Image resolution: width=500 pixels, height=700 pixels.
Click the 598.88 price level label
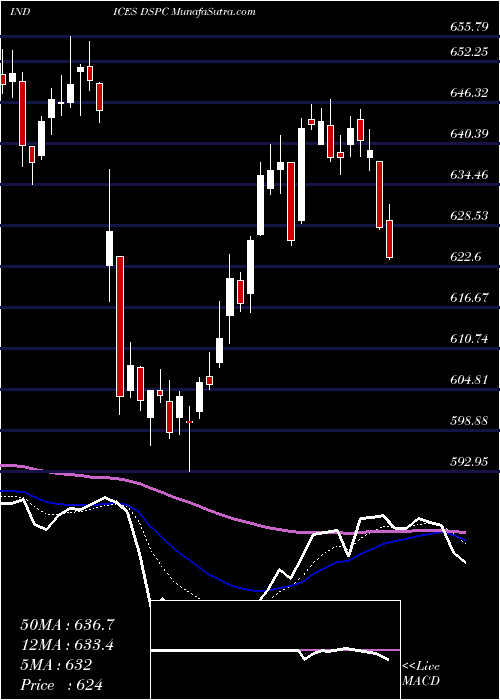[x=468, y=421]
